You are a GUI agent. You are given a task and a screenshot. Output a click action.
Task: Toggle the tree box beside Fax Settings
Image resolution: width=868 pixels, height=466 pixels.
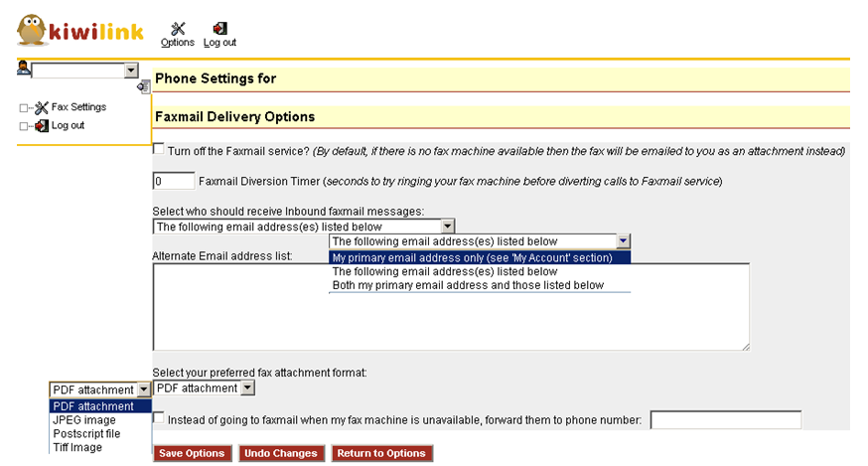pyautogui.click(x=24, y=107)
